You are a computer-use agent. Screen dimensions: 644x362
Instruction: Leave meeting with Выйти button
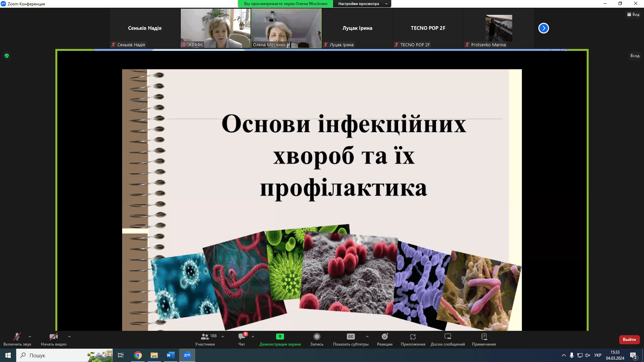click(x=629, y=340)
